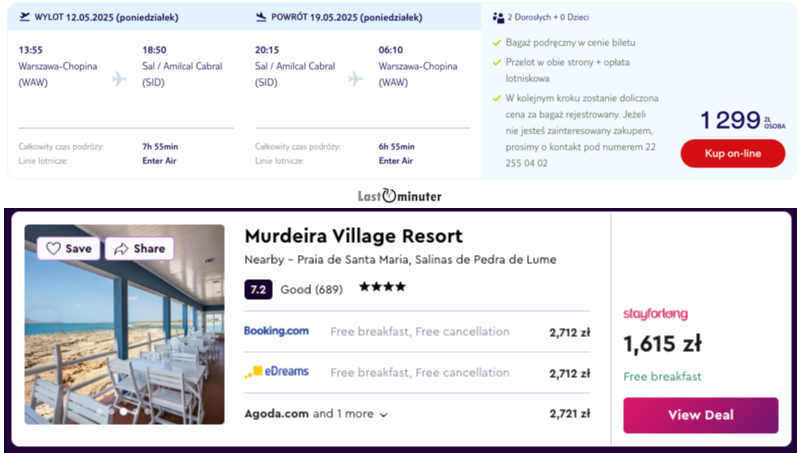Open the Booking.com offer row
Image resolution: width=800 pixels, height=453 pixels.
[x=417, y=332]
